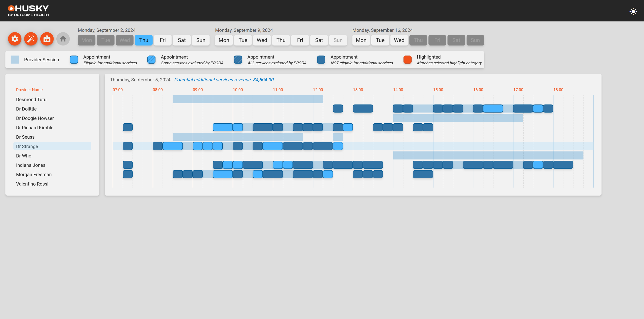Click the ALL services excluded legend icon
This screenshot has height=319, width=644.
pyautogui.click(x=238, y=60)
